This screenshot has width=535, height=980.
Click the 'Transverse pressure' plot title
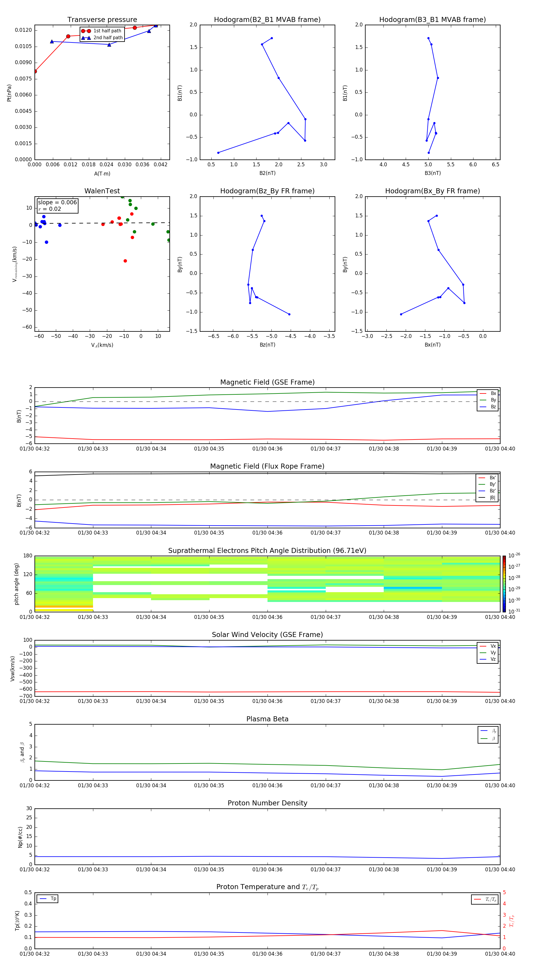(x=102, y=20)
